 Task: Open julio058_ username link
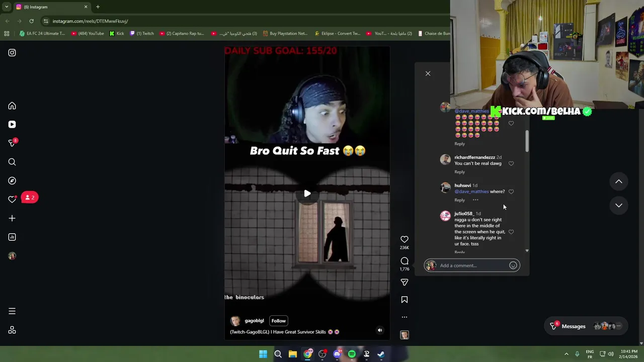[x=464, y=214]
